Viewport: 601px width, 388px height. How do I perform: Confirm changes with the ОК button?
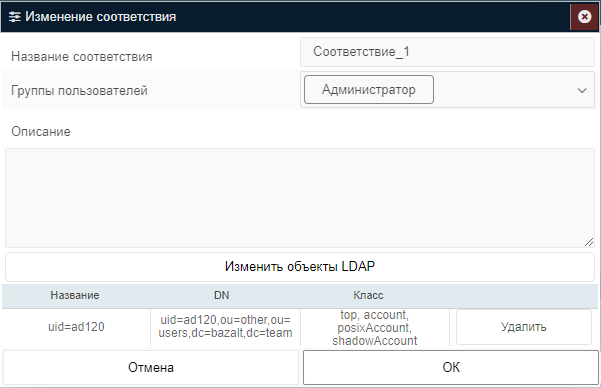[x=451, y=367]
